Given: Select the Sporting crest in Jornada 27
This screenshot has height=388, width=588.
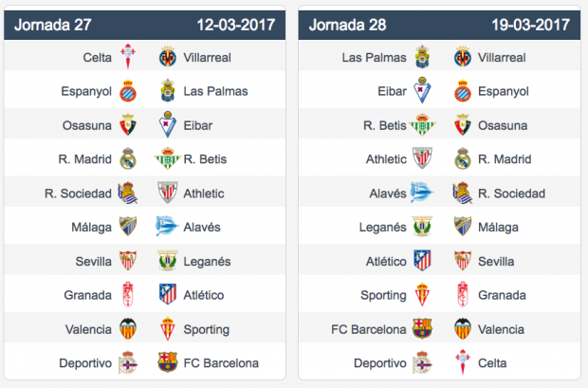Looking at the screenshot, I should coord(167,329).
